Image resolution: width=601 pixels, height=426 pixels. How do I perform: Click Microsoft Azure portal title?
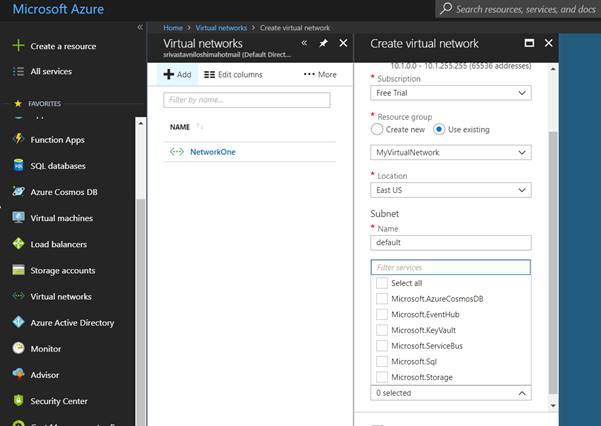click(58, 9)
